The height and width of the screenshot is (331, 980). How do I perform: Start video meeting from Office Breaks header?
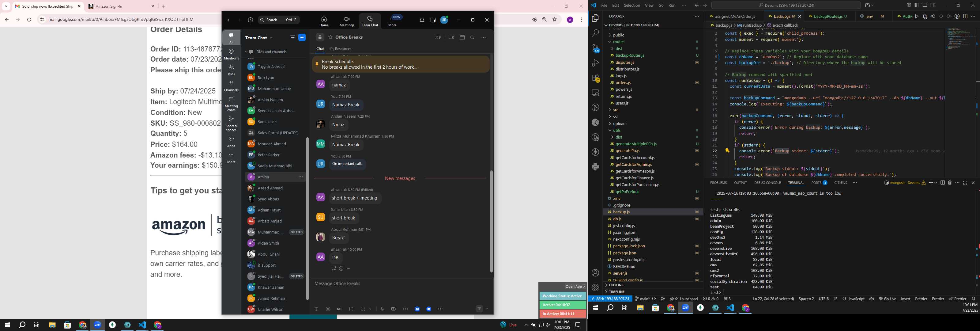451,37
